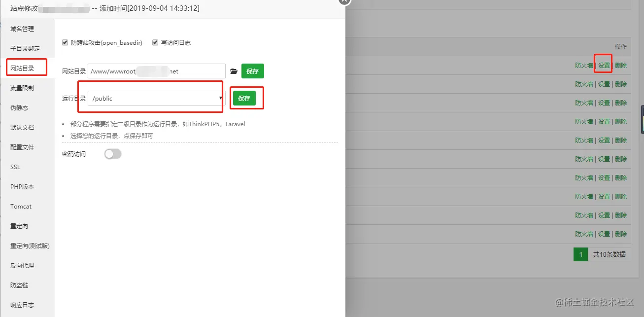Save the 网站目录 path

tap(253, 71)
